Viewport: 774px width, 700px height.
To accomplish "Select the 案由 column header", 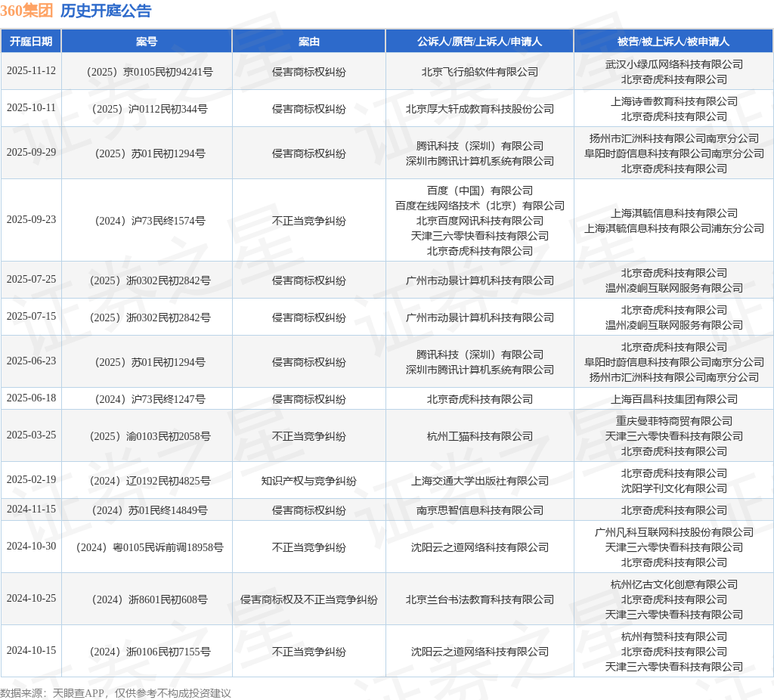I will click(x=309, y=42).
